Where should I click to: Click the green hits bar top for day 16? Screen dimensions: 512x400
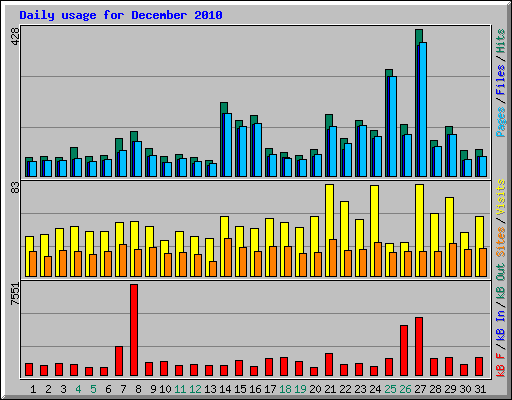tap(254, 120)
